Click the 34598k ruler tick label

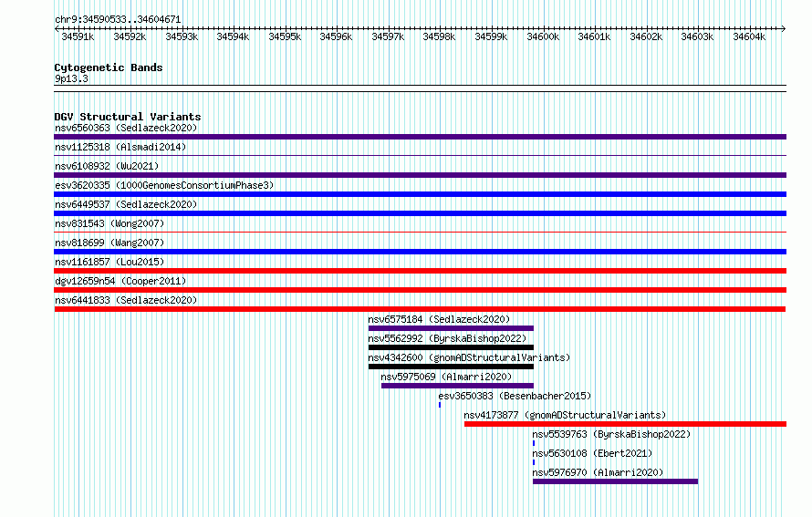pos(439,36)
